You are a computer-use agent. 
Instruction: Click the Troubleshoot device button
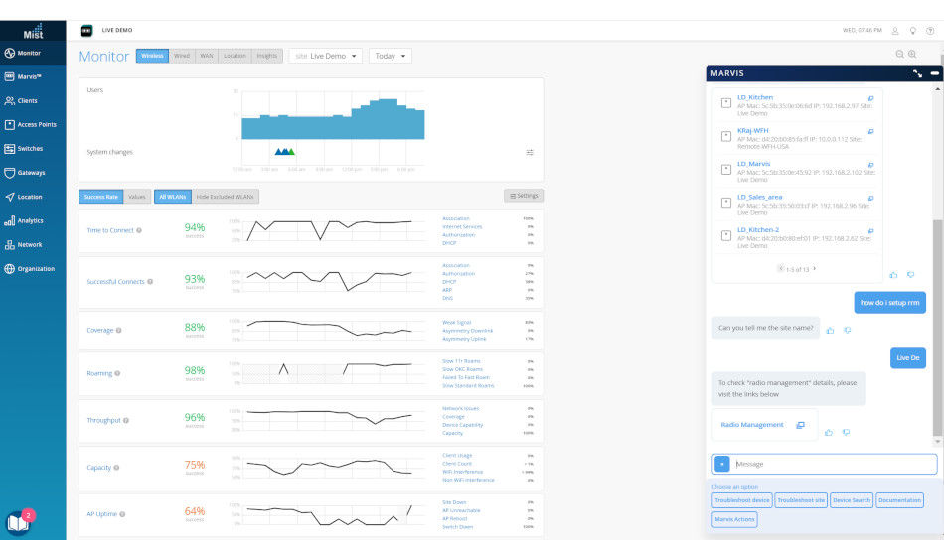pyautogui.click(x=742, y=500)
